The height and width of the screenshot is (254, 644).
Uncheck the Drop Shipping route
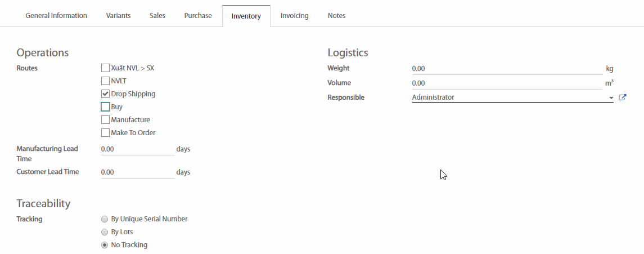105,94
